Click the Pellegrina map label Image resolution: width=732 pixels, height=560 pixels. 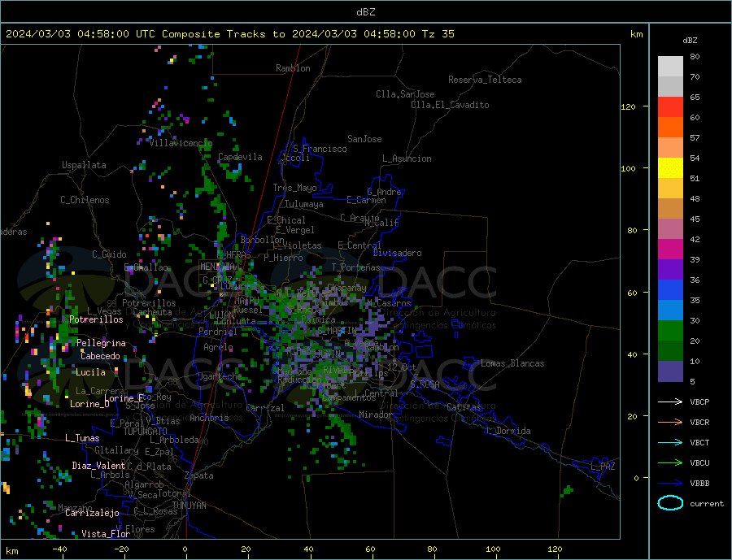pos(102,343)
